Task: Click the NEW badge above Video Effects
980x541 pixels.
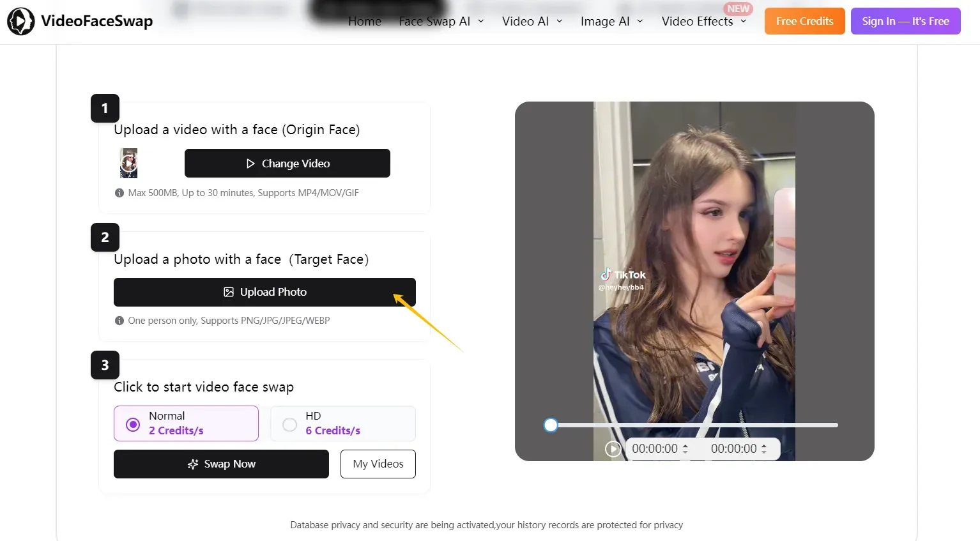Action: [x=738, y=8]
